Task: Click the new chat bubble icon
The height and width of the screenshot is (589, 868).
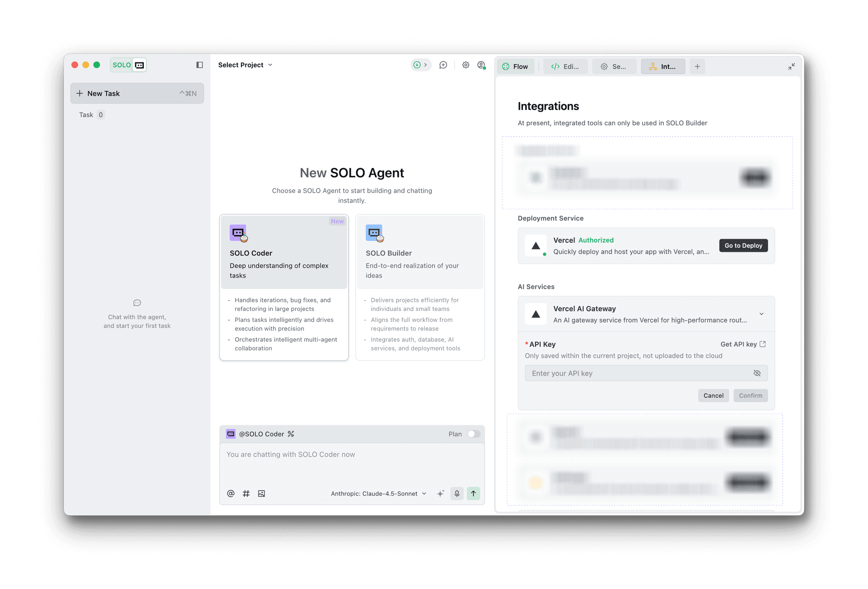Action: [x=443, y=65]
